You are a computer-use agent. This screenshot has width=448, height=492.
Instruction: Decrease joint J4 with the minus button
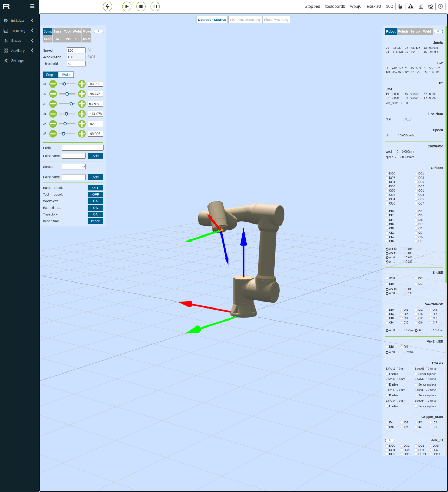point(53,114)
